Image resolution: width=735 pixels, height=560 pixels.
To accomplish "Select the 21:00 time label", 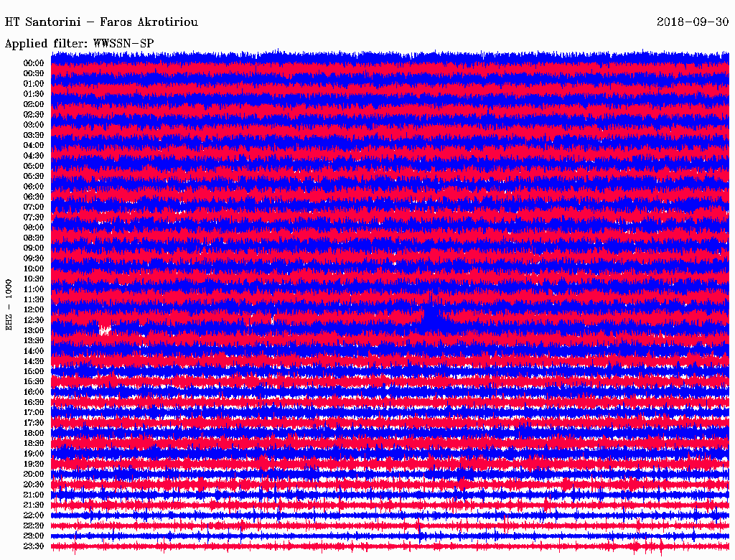I will pyautogui.click(x=34, y=495).
